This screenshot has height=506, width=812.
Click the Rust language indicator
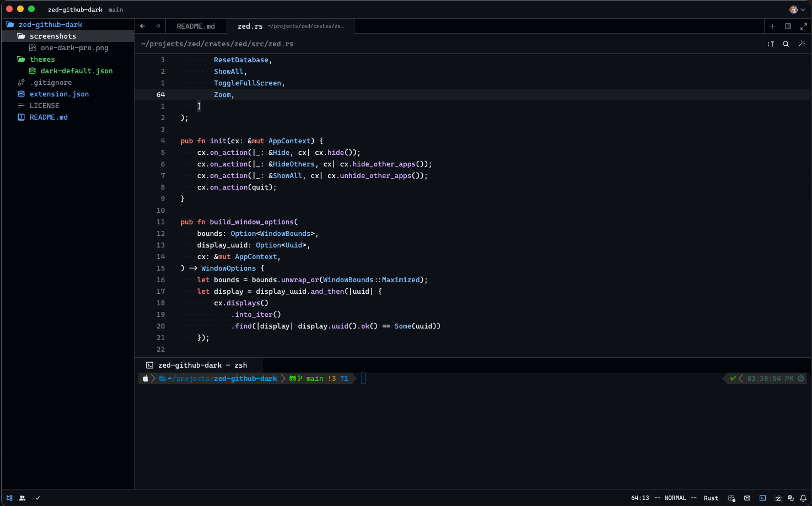(711, 498)
